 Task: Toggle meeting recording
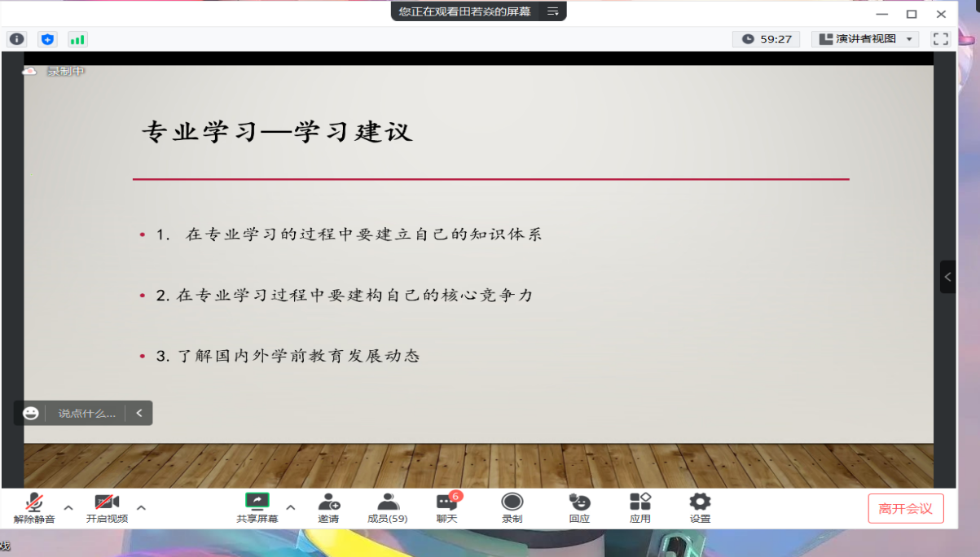tap(512, 508)
